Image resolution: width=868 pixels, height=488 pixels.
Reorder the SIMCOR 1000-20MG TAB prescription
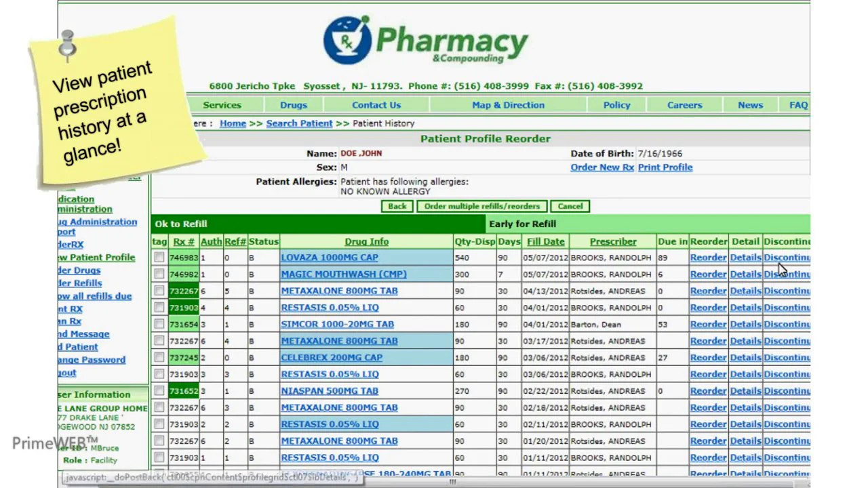tap(708, 324)
